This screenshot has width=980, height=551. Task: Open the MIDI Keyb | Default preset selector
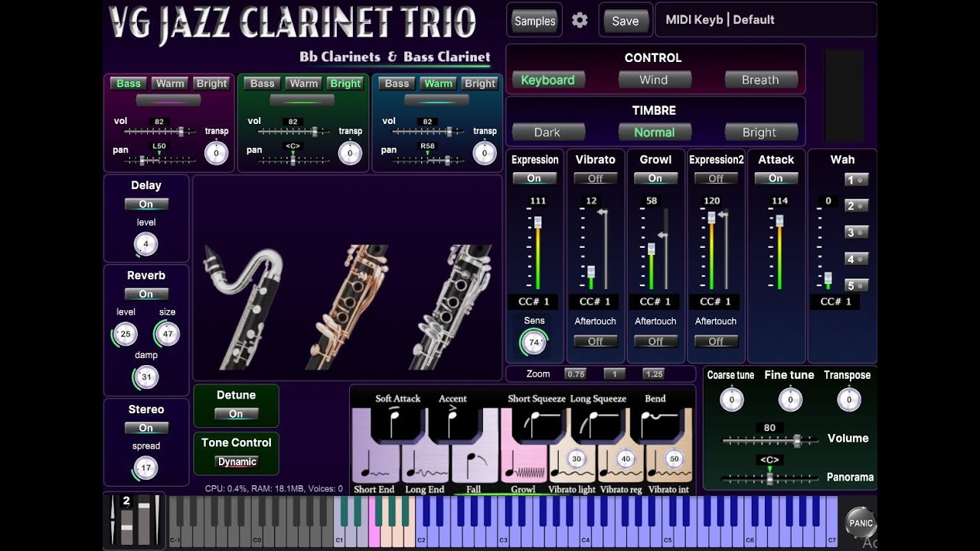click(766, 20)
